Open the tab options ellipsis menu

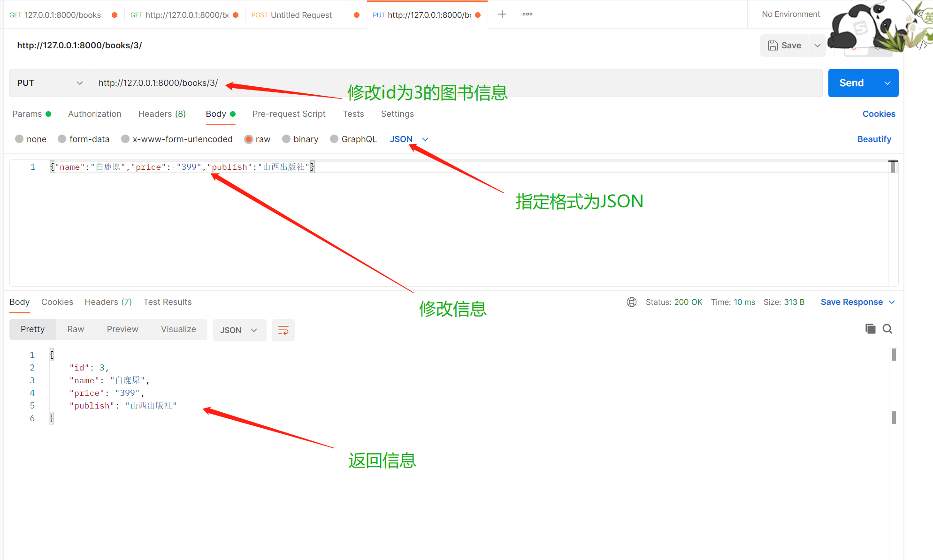[527, 14]
